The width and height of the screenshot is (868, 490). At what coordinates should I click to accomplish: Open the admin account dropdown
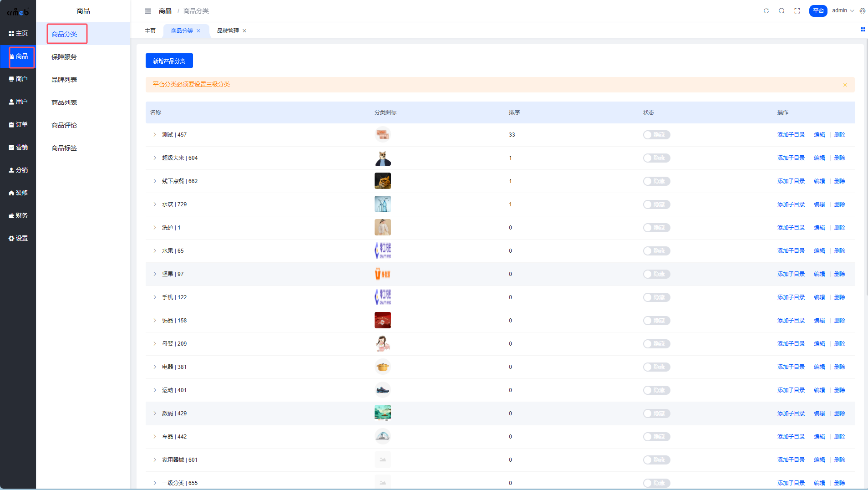(x=843, y=11)
